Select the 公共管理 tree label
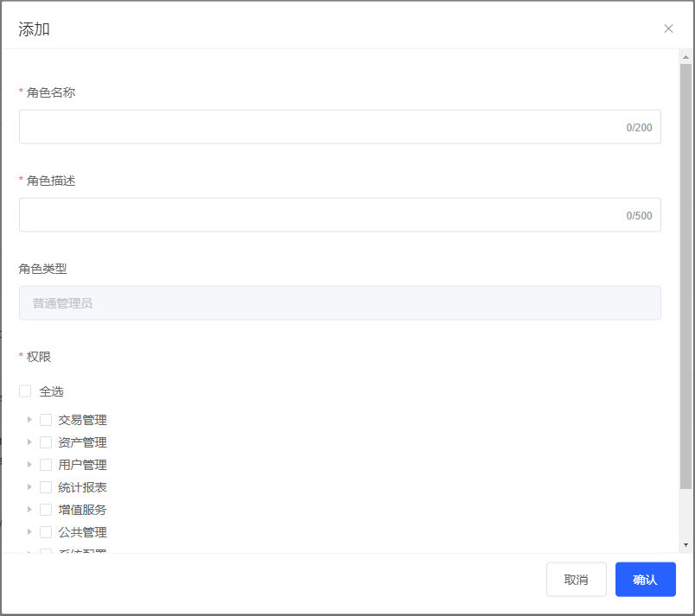The width and height of the screenshot is (695, 616). (x=83, y=532)
